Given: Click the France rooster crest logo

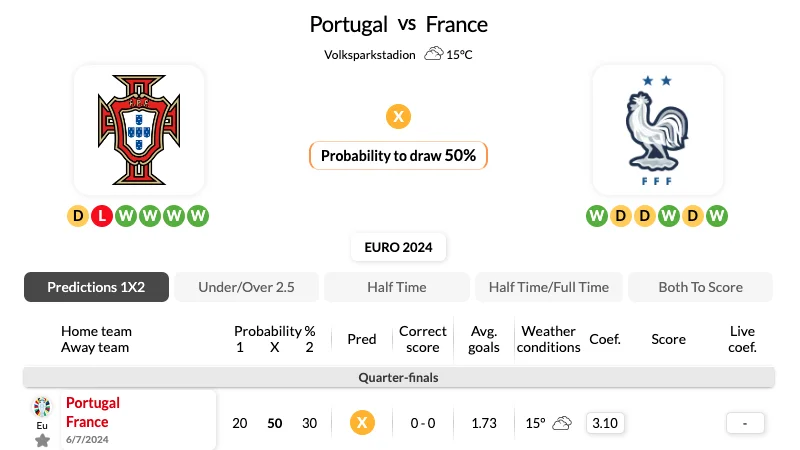Looking at the screenshot, I should pyautogui.click(x=657, y=130).
